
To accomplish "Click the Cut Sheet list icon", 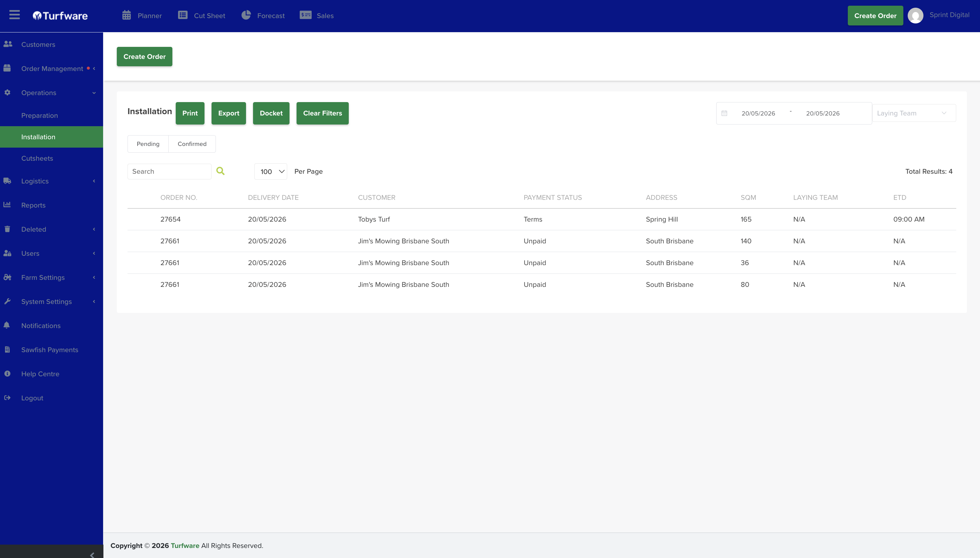I will [183, 15].
